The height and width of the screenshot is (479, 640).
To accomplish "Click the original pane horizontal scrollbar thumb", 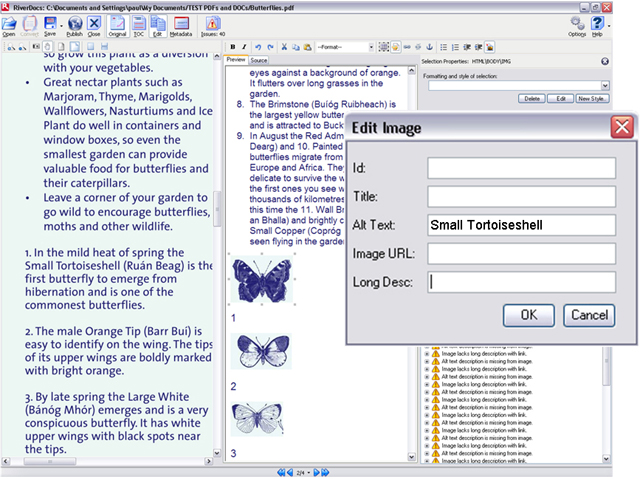I will 50,461.
